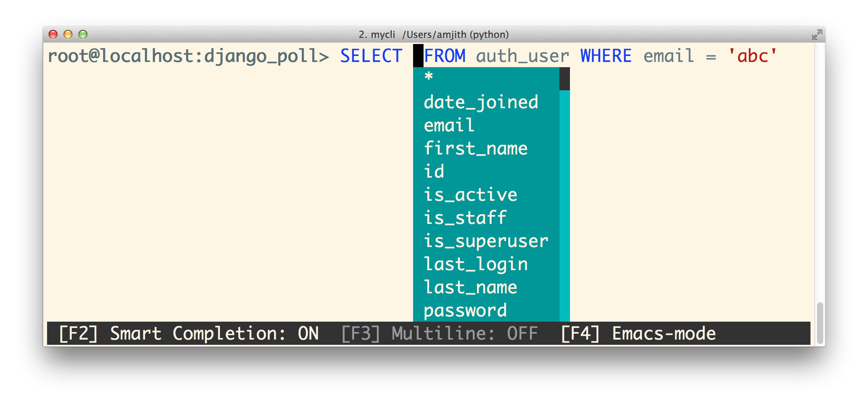Select "password" from the suggestions

pos(465,310)
